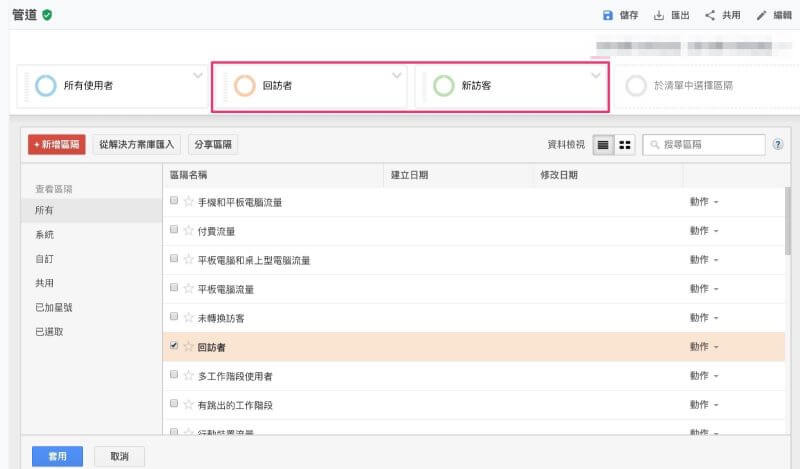Click 從解決方案庫匯入 button
The width and height of the screenshot is (800, 469).
[x=137, y=144]
